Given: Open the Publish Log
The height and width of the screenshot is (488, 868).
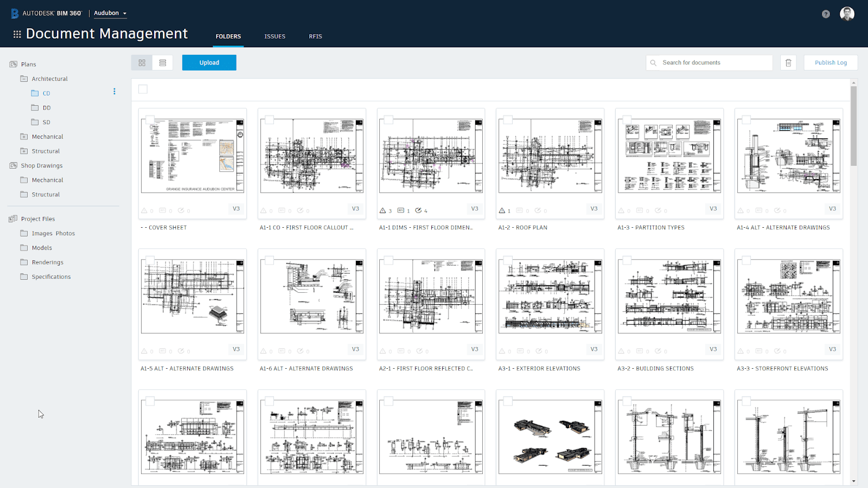Looking at the screenshot, I should tap(831, 62).
